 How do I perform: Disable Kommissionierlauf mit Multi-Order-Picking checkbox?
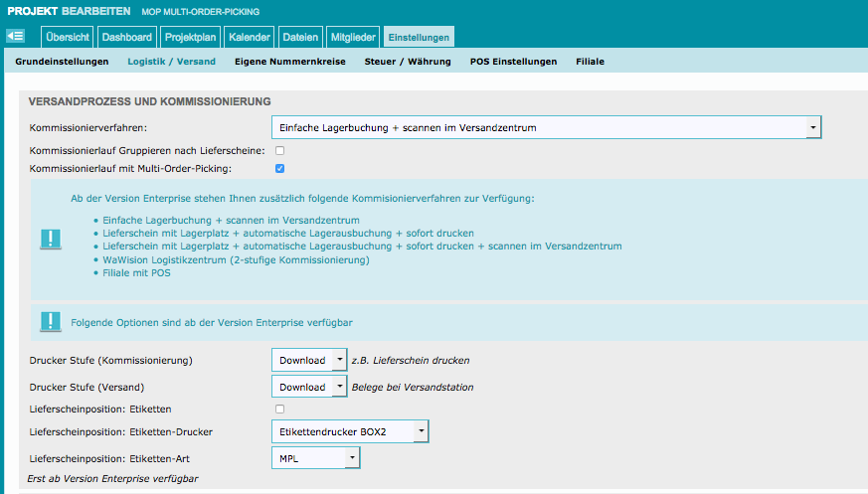click(279, 168)
